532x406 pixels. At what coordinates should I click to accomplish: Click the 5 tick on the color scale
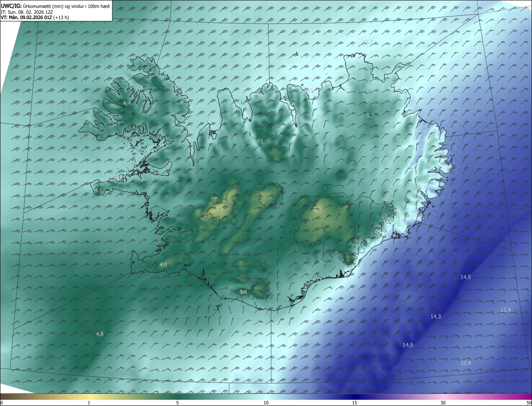click(x=177, y=403)
